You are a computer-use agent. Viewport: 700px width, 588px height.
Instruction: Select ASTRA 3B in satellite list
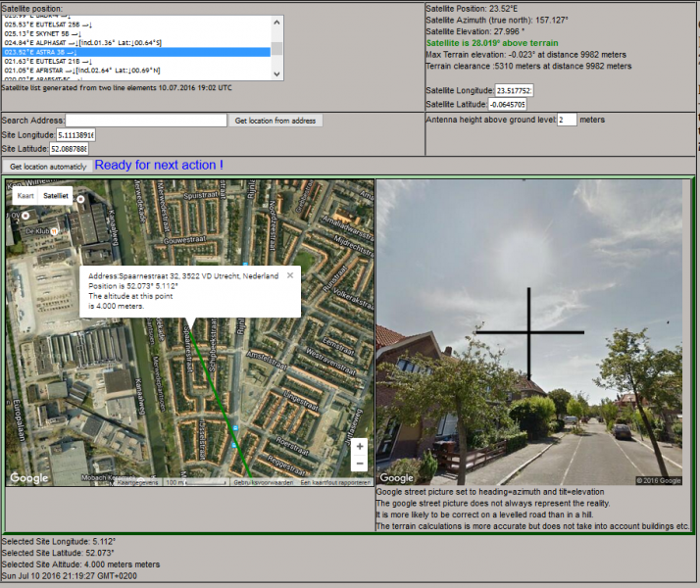136,52
